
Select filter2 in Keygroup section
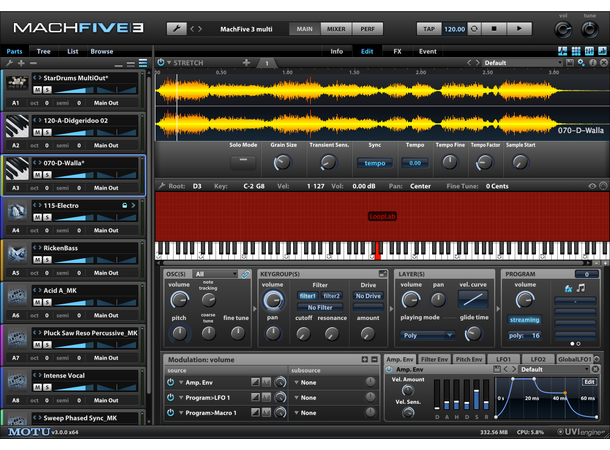[x=331, y=296]
